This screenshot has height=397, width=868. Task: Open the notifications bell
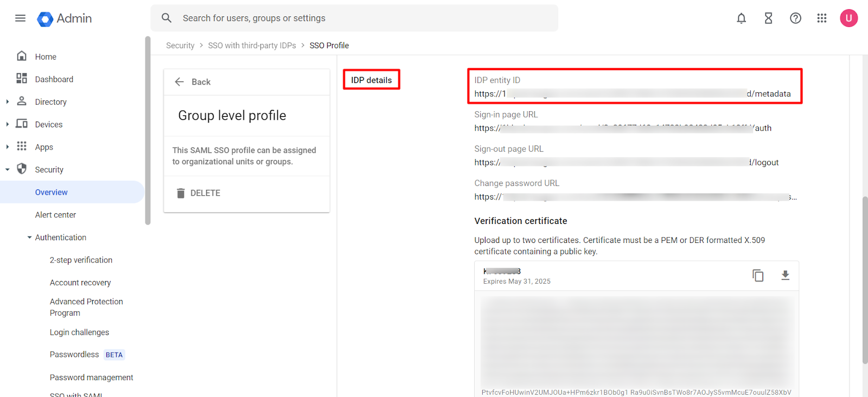741,18
